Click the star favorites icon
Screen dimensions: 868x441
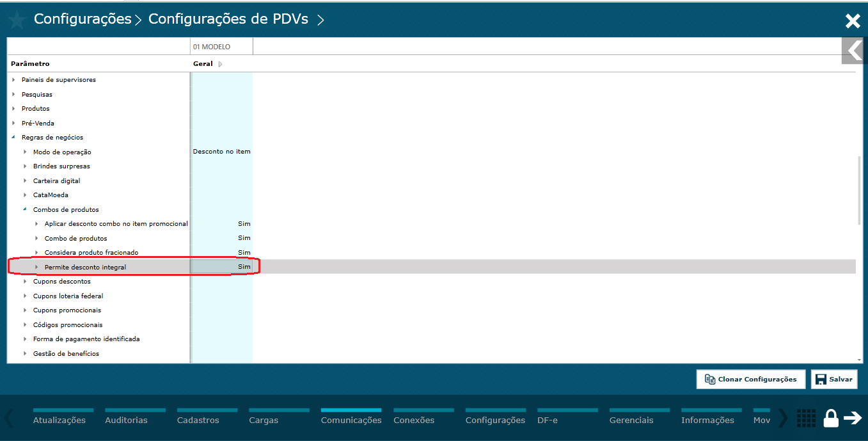pos(17,20)
